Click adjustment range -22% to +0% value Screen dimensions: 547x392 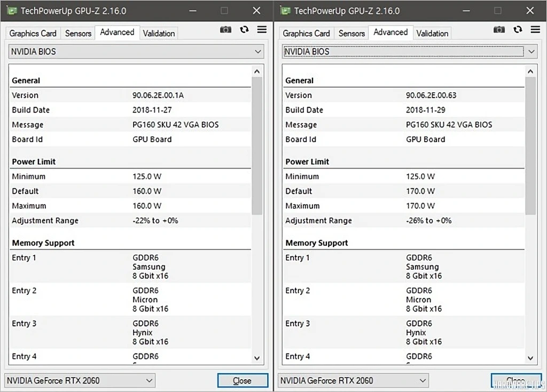[155, 221]
